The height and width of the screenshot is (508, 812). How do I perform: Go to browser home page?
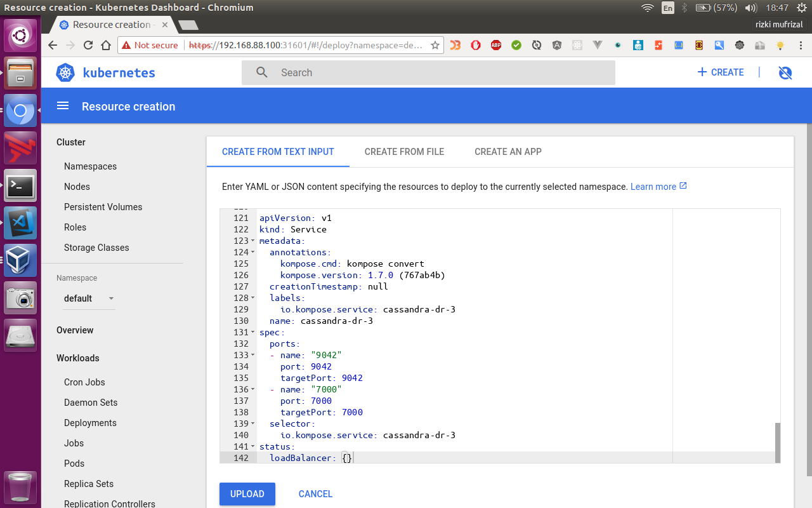106,45
